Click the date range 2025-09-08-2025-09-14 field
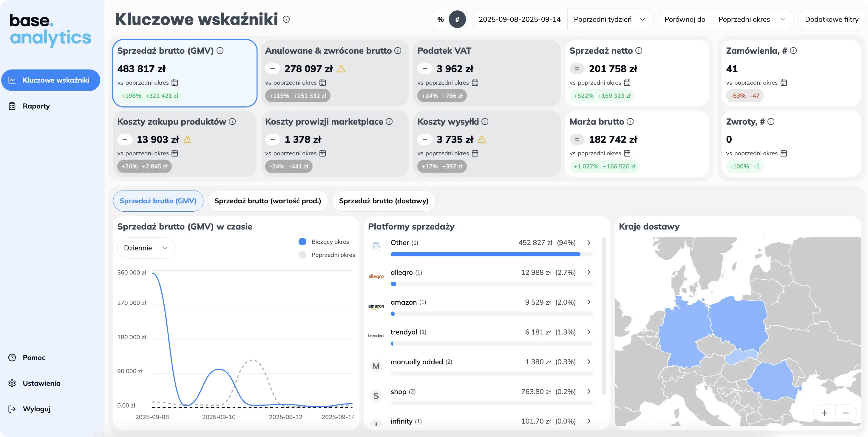The width and height of the screenshot is (868, 437). pyautogui.click(x=520, y=19)
